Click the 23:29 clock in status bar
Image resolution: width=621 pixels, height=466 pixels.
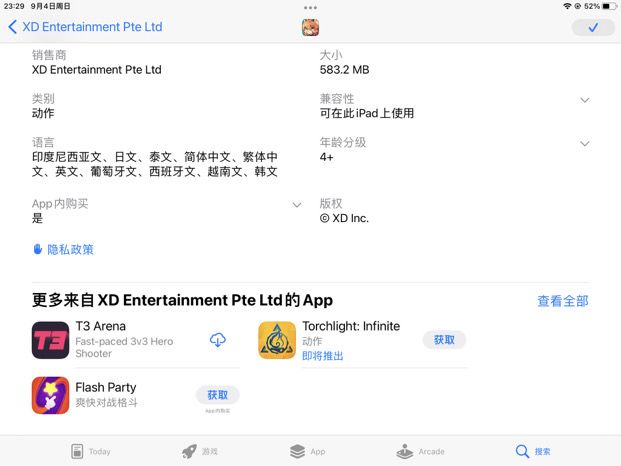(14, 6)
